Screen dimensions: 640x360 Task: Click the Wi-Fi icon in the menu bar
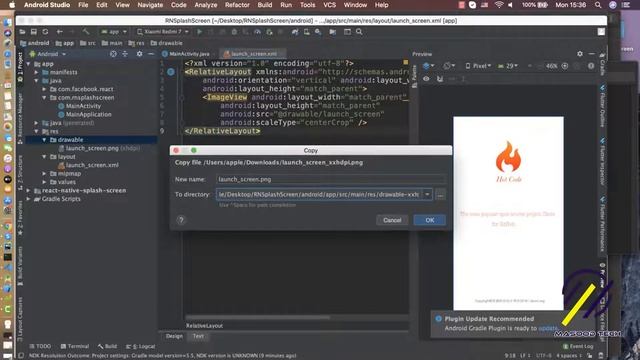coord(499,5)
